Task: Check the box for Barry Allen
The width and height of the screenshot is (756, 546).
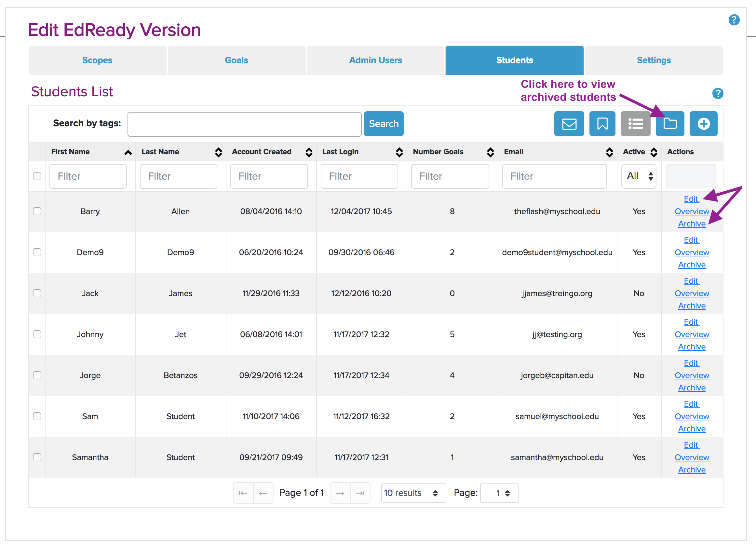Action: pos(37,211)
